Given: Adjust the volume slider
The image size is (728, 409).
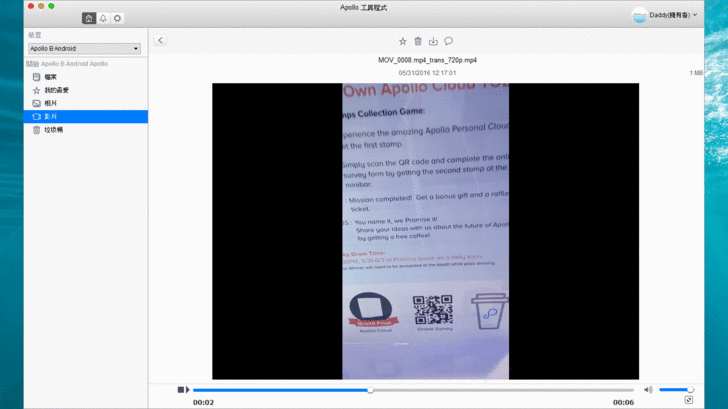Looking at the screenshot, I should (x=675, y=390).
